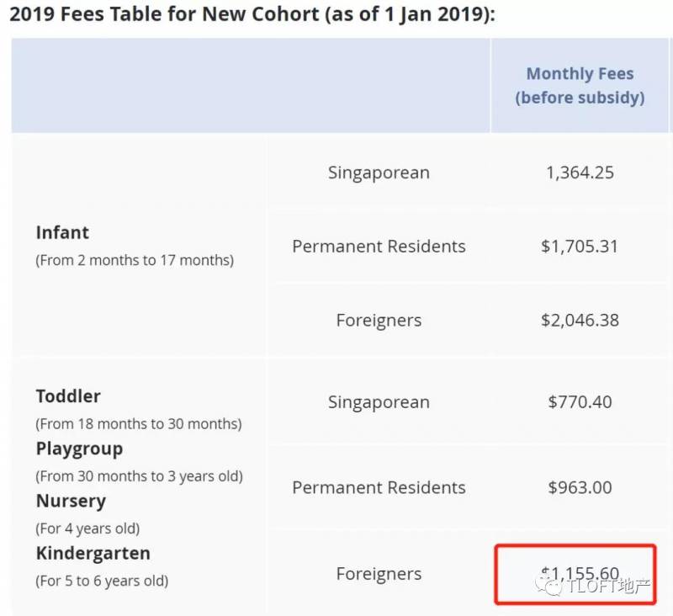Select the Toddler category label
The image size is (673, 616).
68,396
